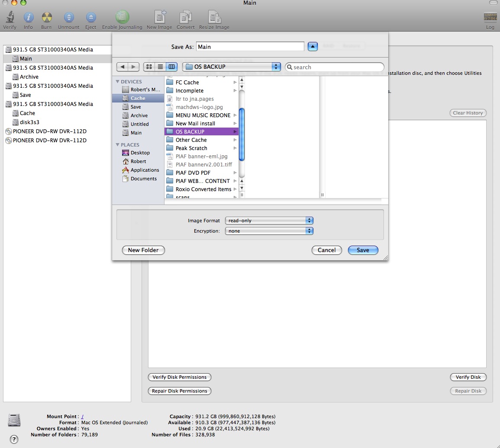Screen dimensions: 500x448
Task: Click the Save As filename field
Action: (250, 47)
